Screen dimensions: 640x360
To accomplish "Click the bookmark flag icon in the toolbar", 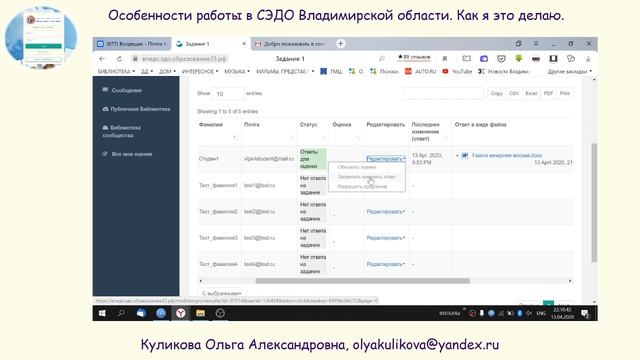I will 445,59.
